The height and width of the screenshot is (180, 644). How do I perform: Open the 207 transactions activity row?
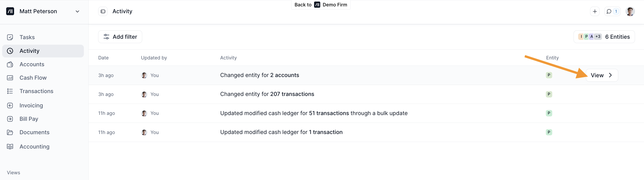pos(267,94)
